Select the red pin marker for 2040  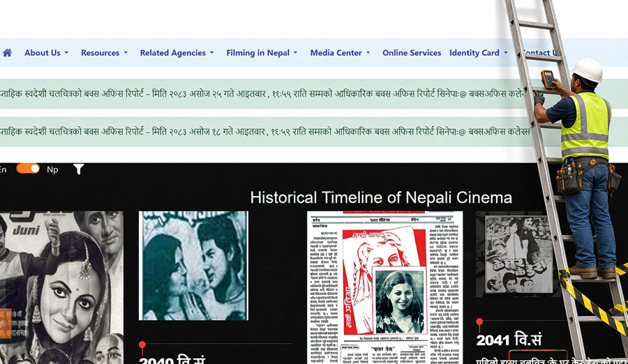pyautogui.click(x=142, y=348)
